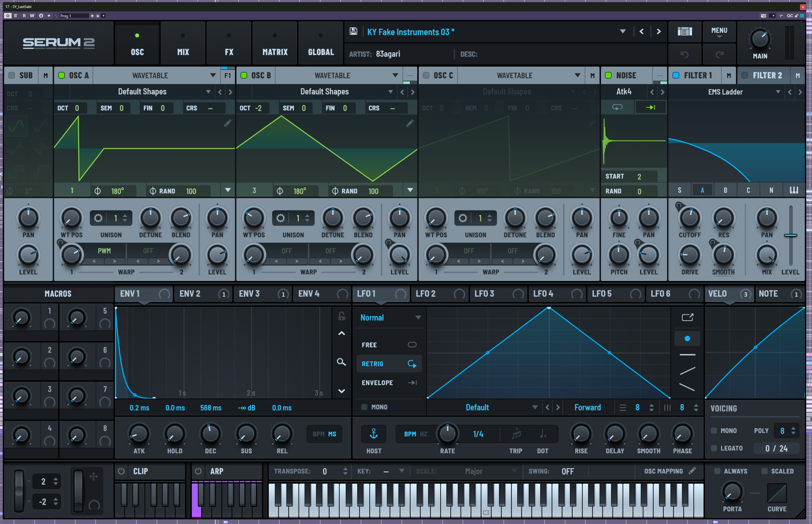Select the LFO ENVELOPE trigger mode

pos(389,383)
